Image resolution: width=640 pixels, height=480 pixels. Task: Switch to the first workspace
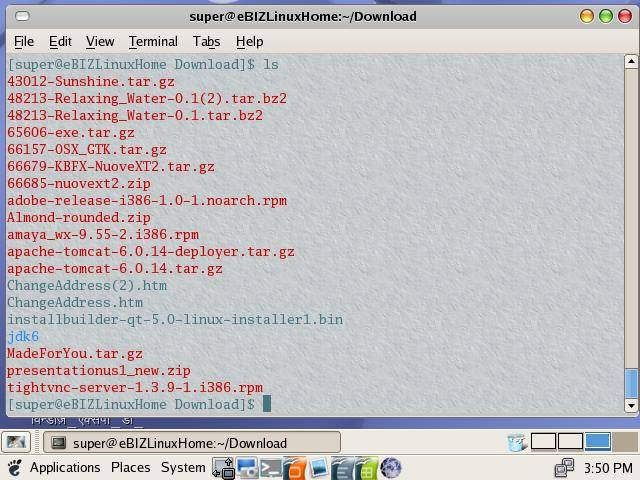543,441
